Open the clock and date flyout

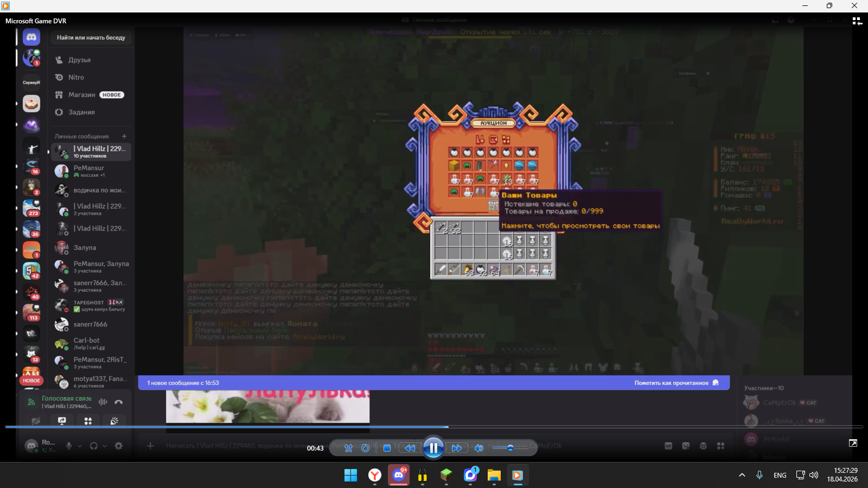(x=842, y=475)
